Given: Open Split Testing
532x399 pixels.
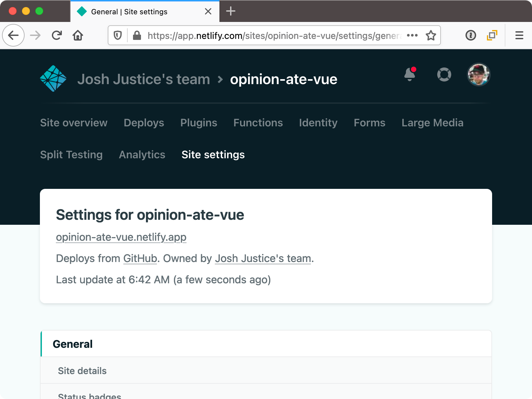Looking at the screenshot, I should [71, 155].
